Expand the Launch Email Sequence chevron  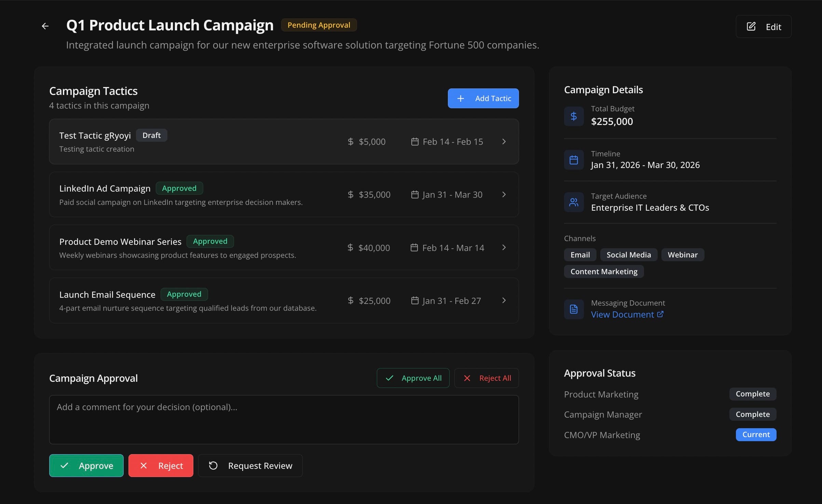[x=504, y=300]
